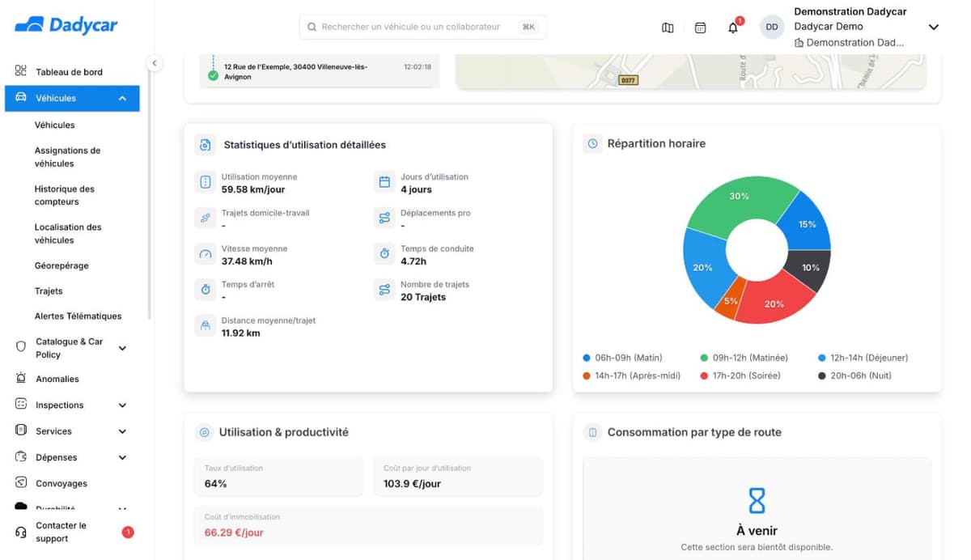Click the Distance moyenne/trajet road icon
The height and width of the screenshot is (560, 971).
(x=206, y=326)
